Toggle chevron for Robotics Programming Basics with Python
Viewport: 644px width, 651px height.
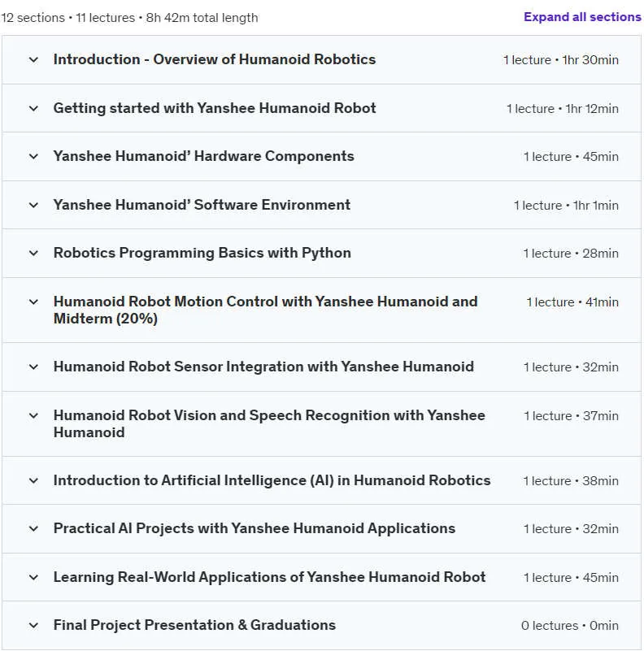point(33,254)
